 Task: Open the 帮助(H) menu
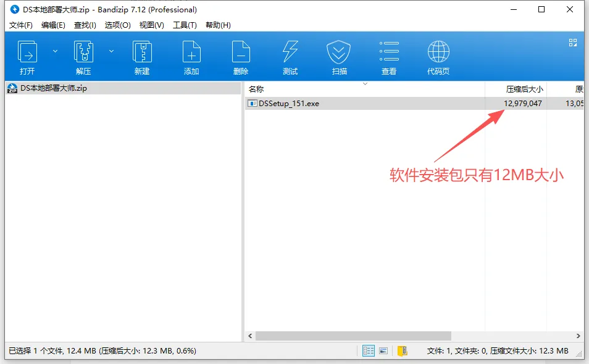pos(218,25)
